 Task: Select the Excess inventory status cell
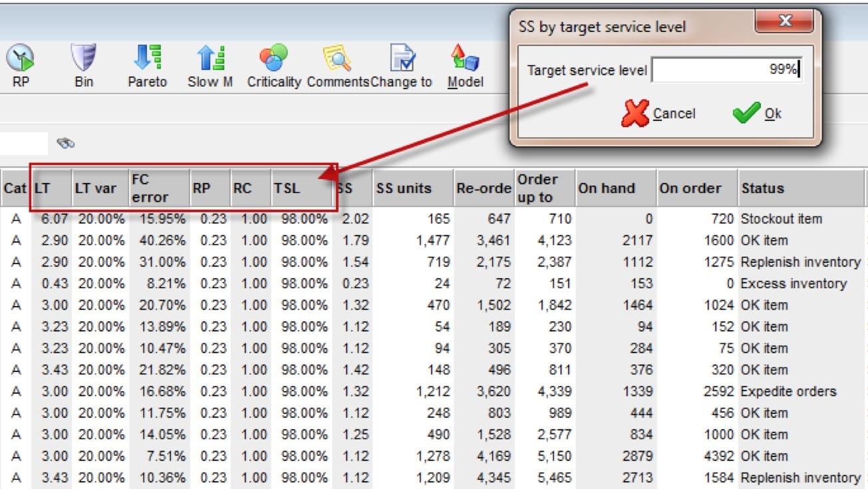click(x=794, y=283)
